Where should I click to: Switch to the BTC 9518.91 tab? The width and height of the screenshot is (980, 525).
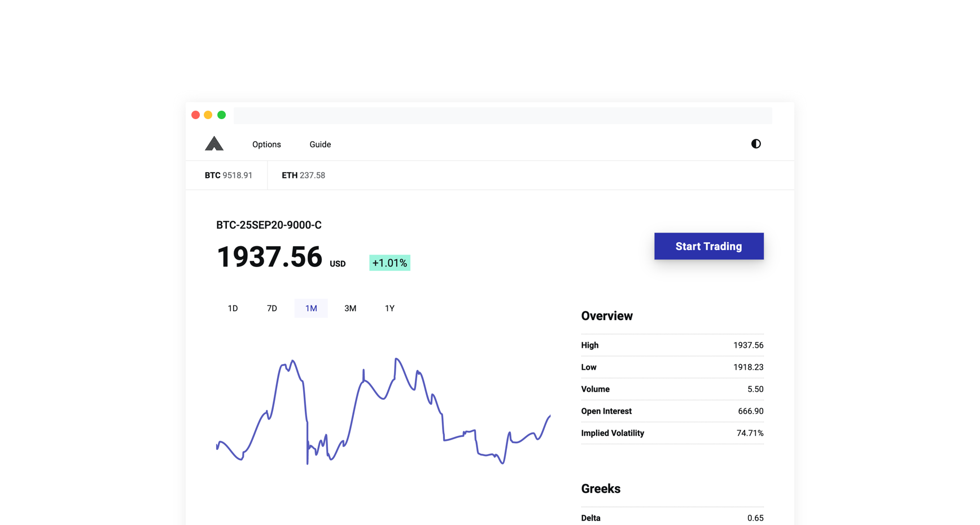[x=228, y=175]
